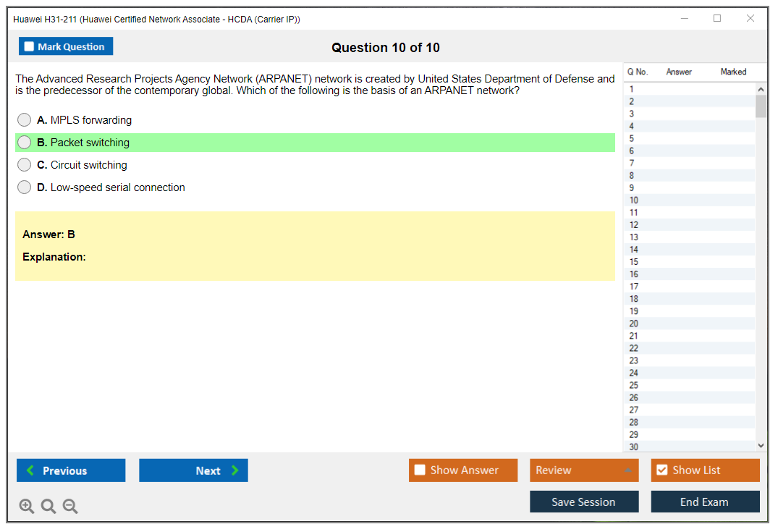Click the reset zoom magnifier icon
The image size is (778, 532).
tap(48, 507)
